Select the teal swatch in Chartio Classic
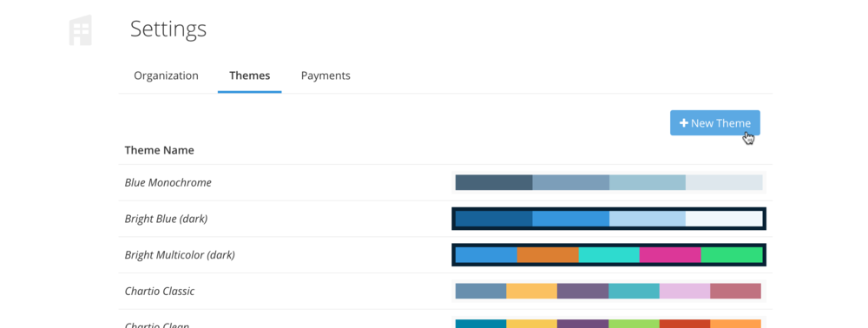Screen dimensions: 868x328 click(634, 291)
